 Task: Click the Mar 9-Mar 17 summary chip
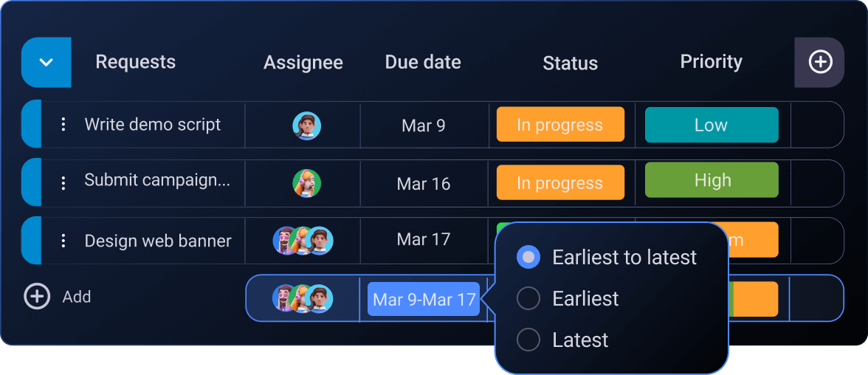[x=424, y=299]
